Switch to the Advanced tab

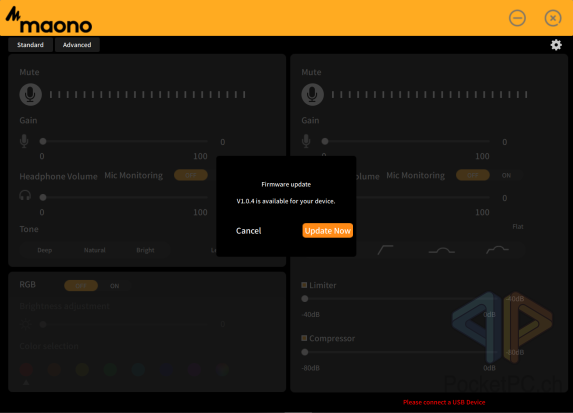click(77, 45)
